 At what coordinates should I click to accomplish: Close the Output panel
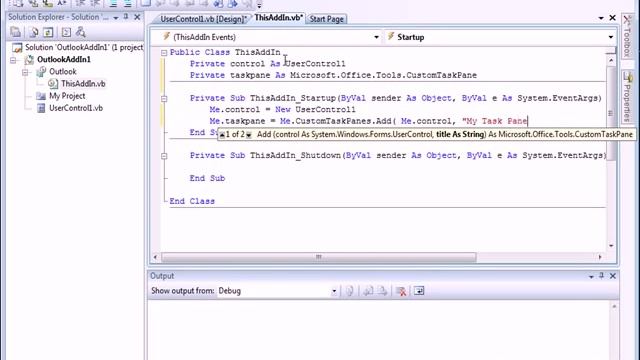pos(613,276)
